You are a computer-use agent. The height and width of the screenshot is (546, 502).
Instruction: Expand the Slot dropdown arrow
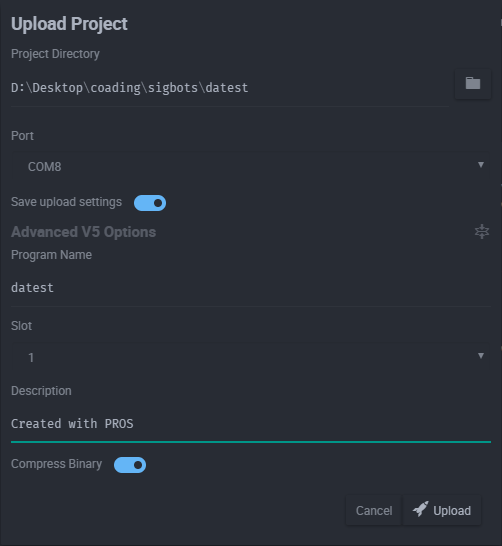[481, 356]
